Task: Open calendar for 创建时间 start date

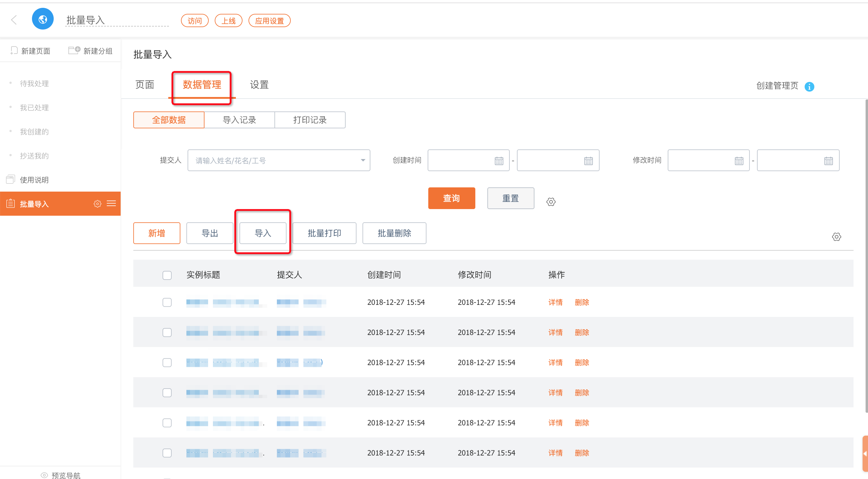Action: (x=499, y=161)
